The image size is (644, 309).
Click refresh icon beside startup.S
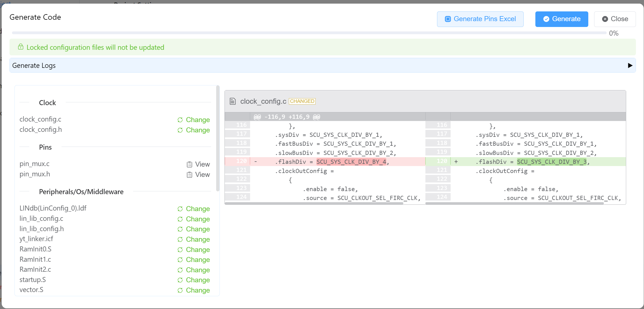click(180, 280)
